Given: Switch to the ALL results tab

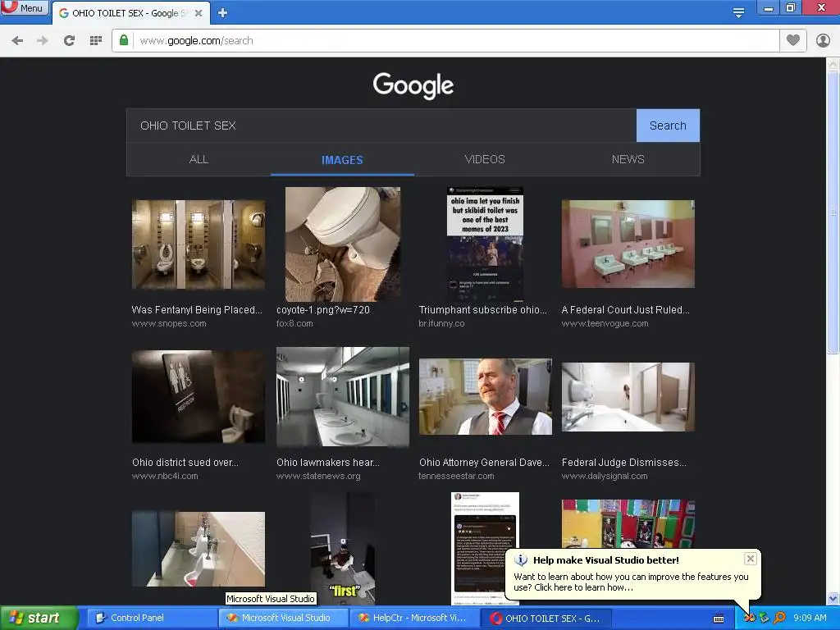Looking at the screenshot, I should pos(199,160).
